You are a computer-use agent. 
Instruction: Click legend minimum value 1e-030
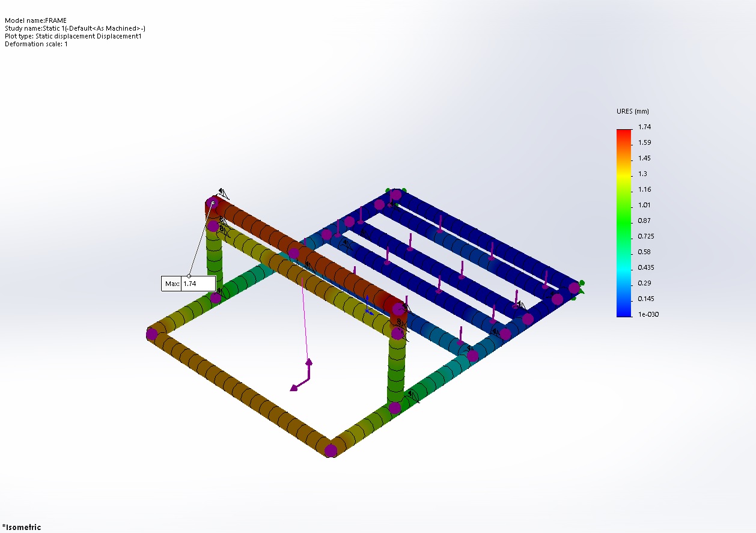click(x=648, y=314)
